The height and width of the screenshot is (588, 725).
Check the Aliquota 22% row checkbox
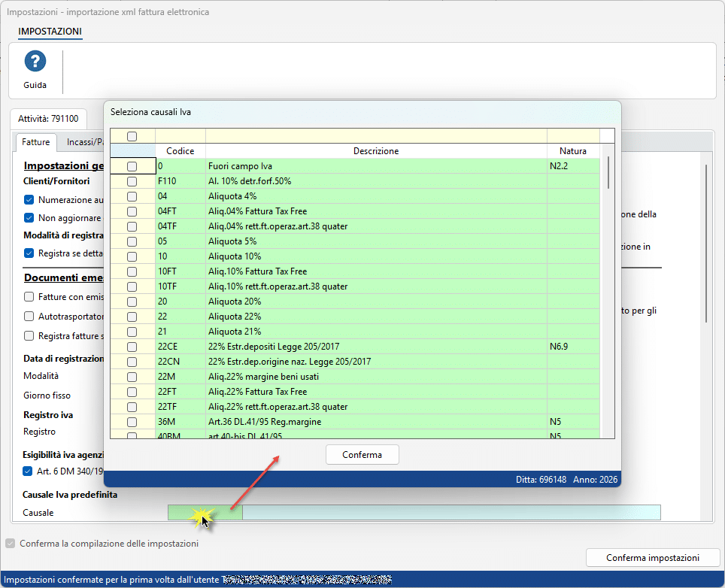coord(132,317)
